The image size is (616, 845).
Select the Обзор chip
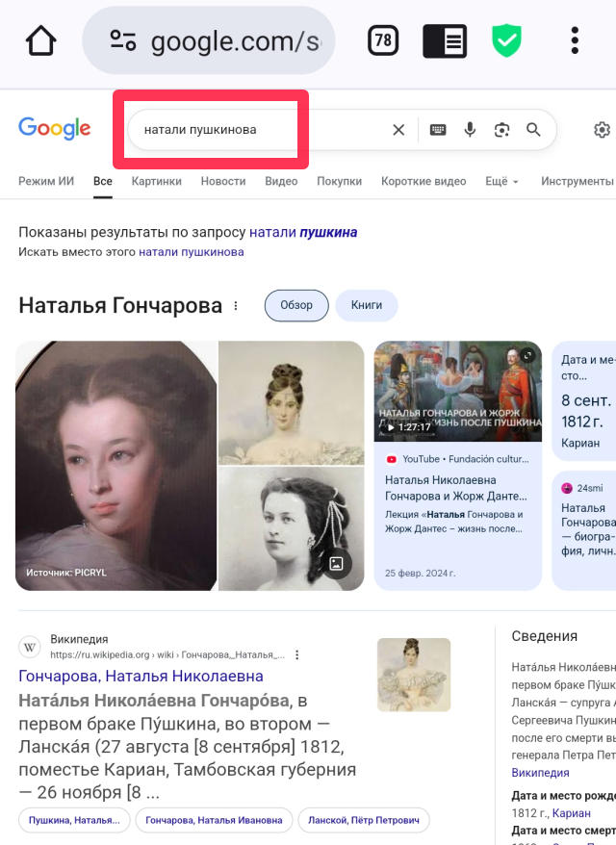pos(296,305)
